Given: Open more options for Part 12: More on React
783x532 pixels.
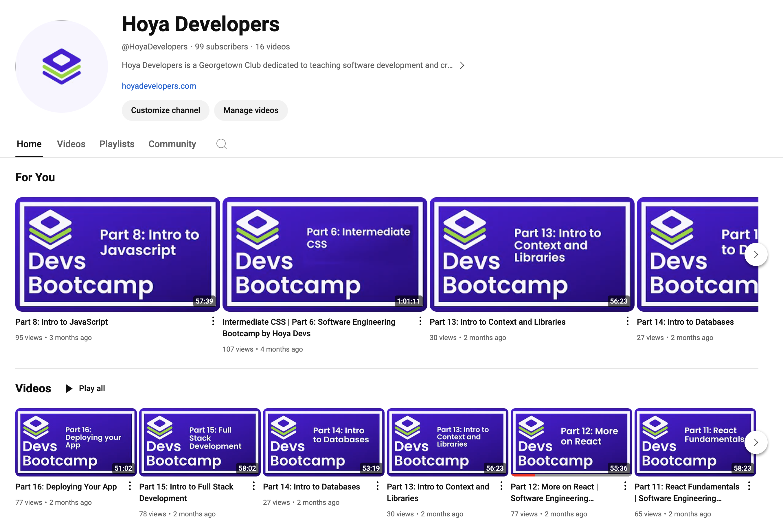Looking at the screenshot, I should point(625,486).
